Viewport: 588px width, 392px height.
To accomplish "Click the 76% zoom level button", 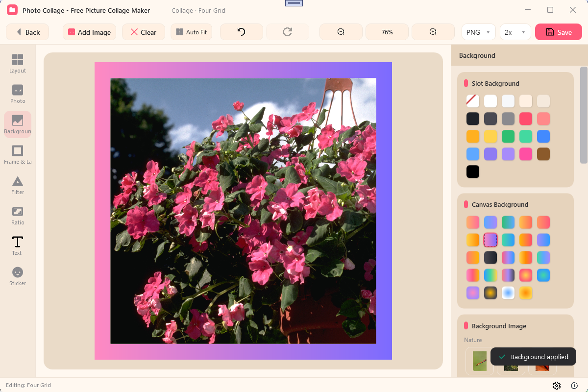I will pyautogui.click(x=387, y=32).
